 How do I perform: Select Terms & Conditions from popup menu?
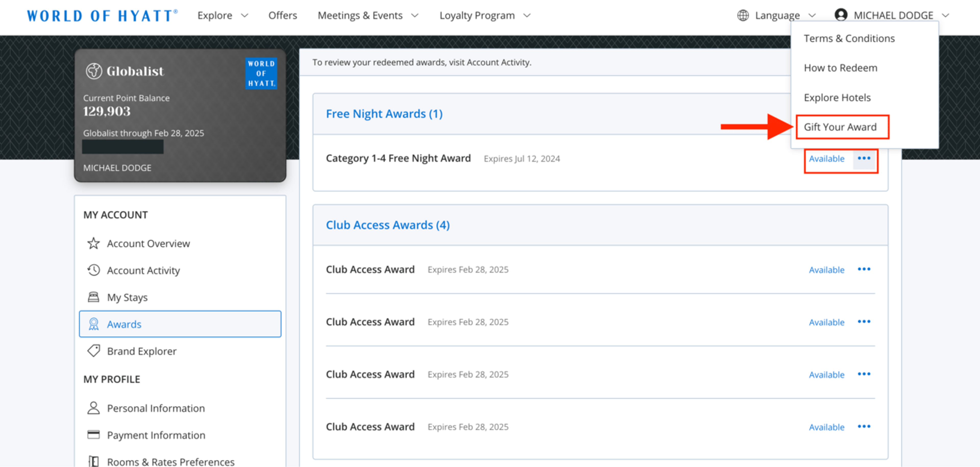click(849, 39)
